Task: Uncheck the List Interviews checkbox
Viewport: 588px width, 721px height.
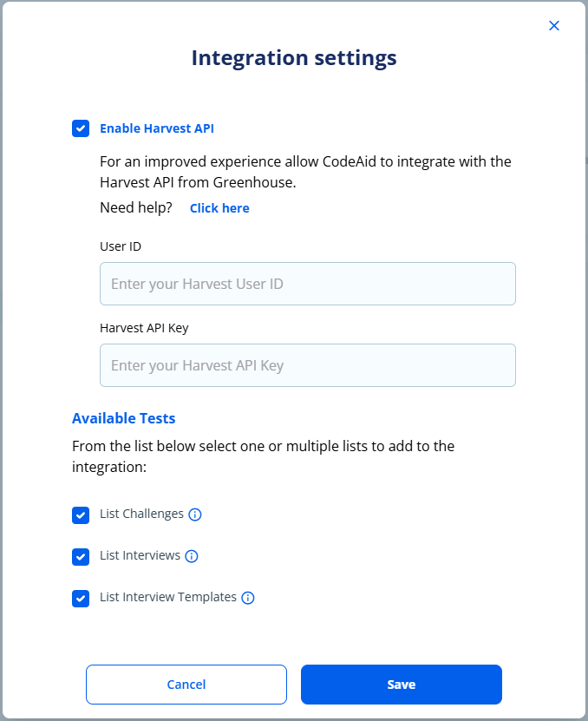Action: tap(81, 557)
